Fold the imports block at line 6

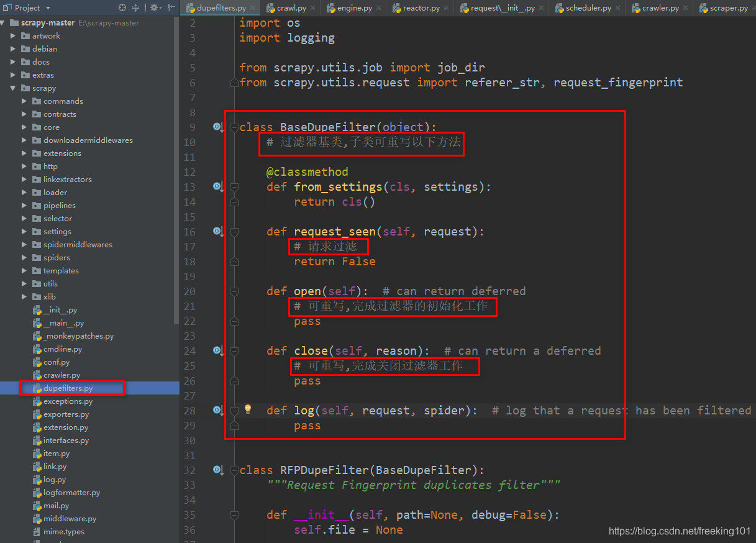[234, 83]
